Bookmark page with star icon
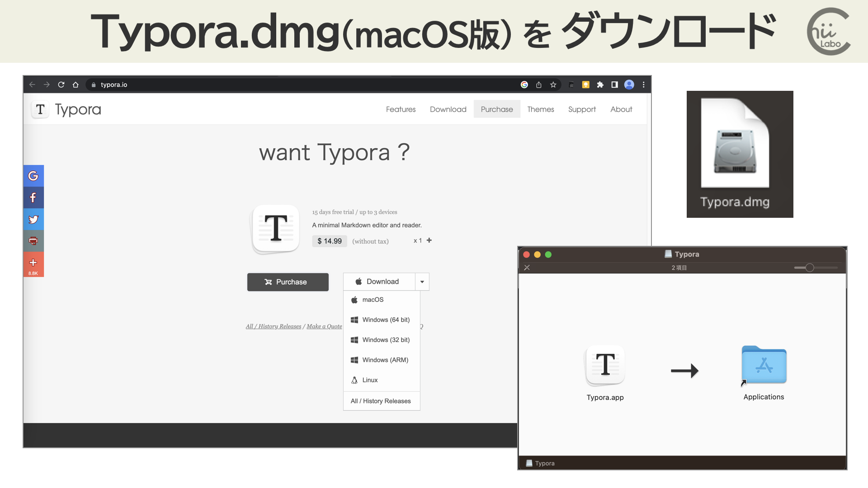Viewport: 868px width, 488px height. pyautogui.click(x=553, y=84)
